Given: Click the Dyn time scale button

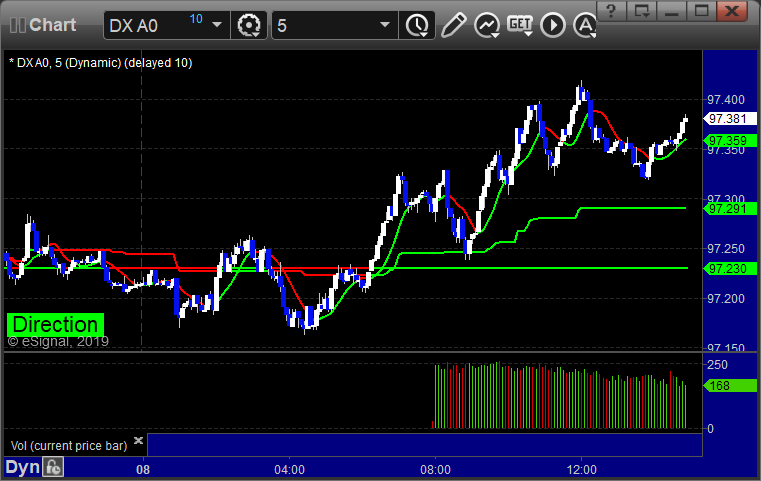Looking at the screenshot, I should point(22,467).
